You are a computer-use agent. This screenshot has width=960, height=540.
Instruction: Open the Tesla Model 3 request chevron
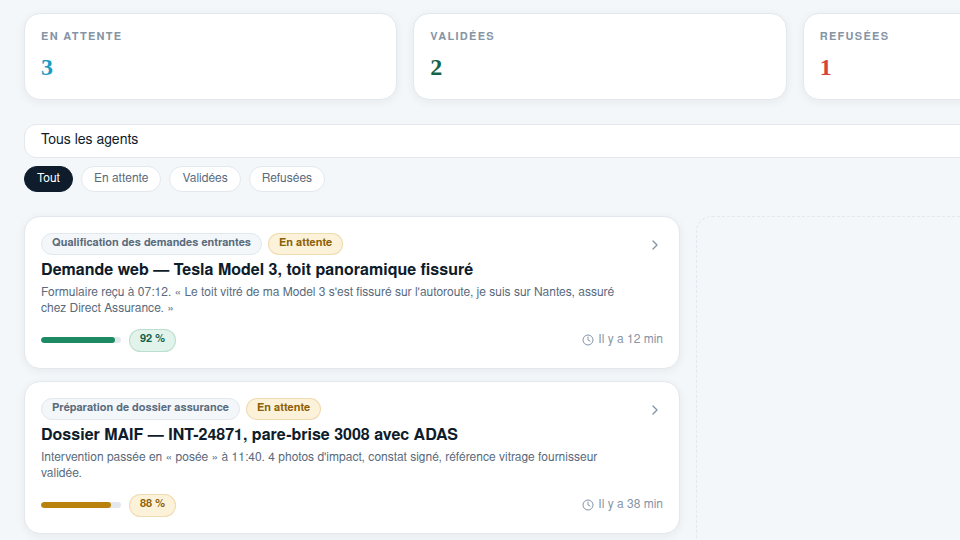click(654, 245)
